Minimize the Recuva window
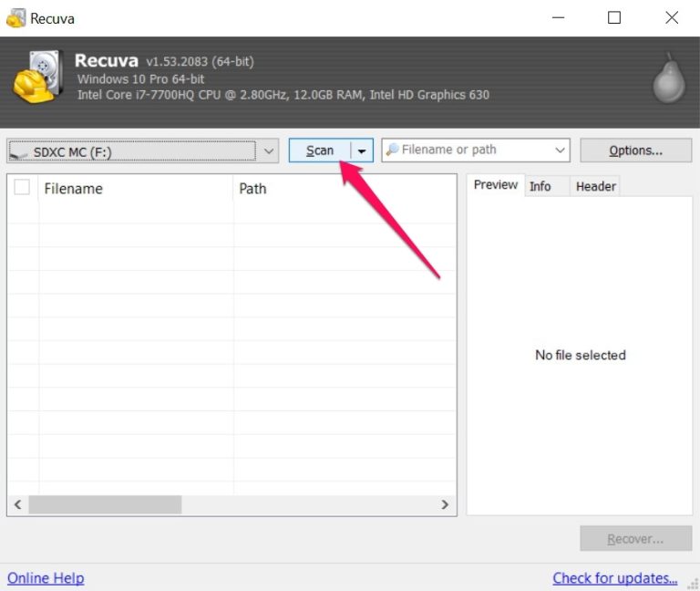This screenshot has height=591, width=700. click(x=558, y=18)
